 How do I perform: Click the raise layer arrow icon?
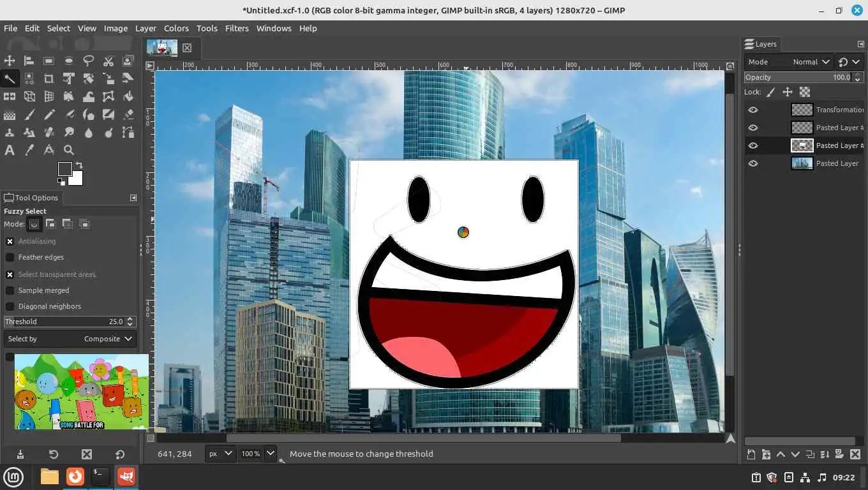tap(781, 454)
